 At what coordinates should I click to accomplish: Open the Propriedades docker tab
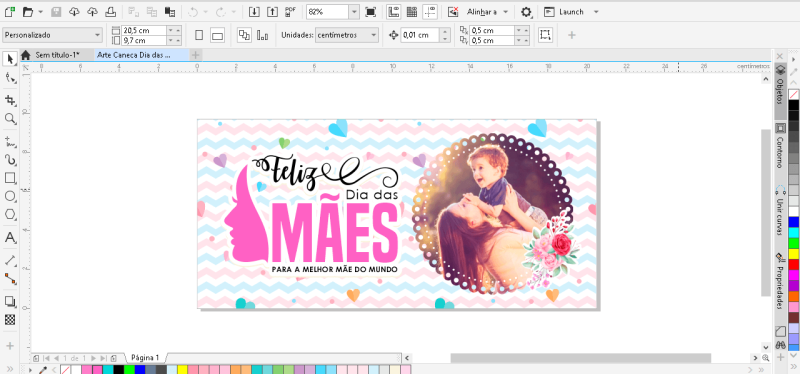780,281
